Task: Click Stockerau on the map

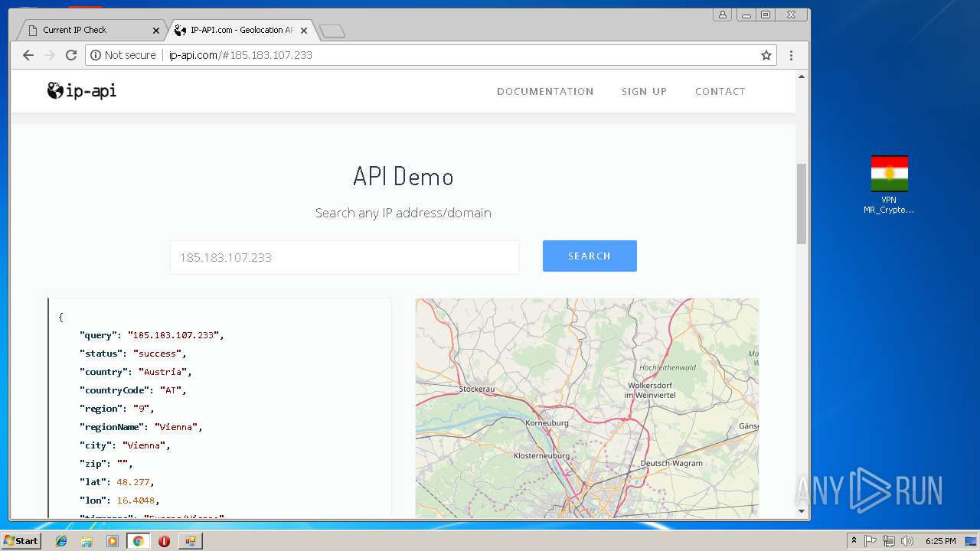Action: click(x=477, y=389)
